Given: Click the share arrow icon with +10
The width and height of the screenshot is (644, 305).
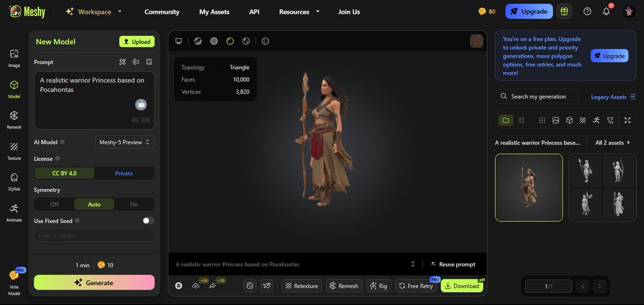Looking at the screenshot, I should coord(213,286).
